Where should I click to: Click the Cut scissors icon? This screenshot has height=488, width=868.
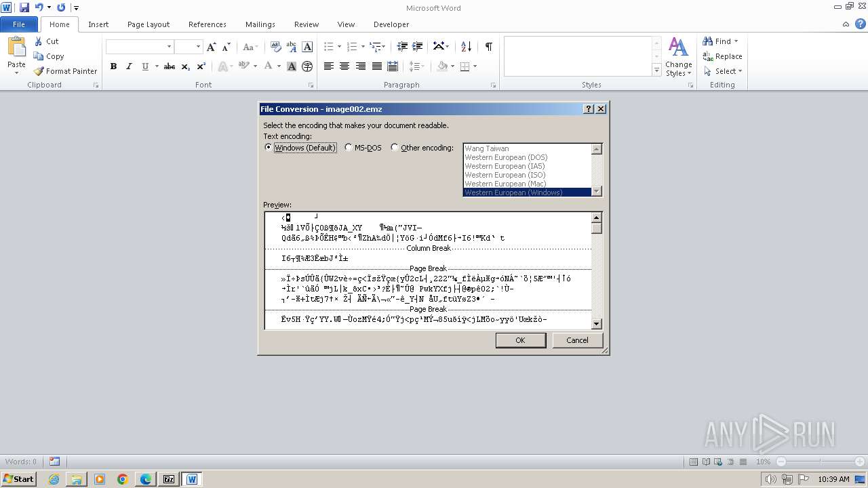(x=39, y=41)
